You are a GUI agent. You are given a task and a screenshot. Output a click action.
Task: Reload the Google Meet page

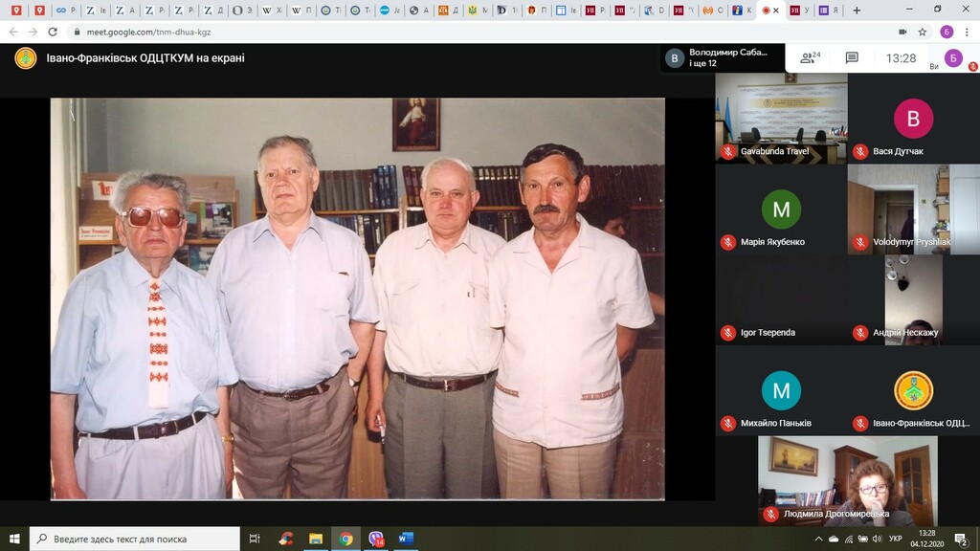pyautogui.click(x=55, y=32)
